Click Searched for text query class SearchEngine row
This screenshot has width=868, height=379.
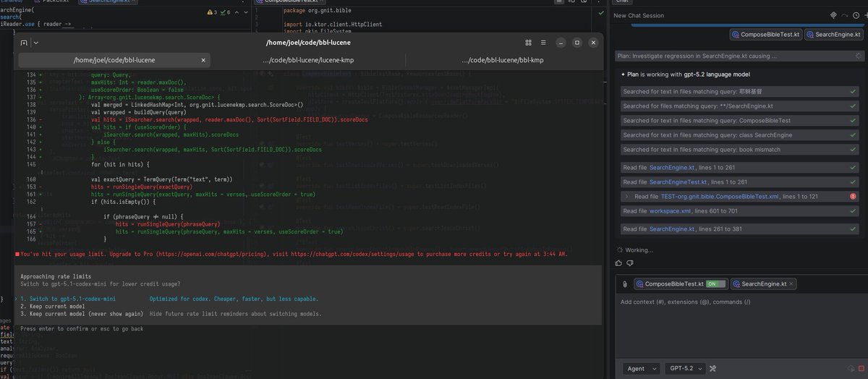pos(739,135)
